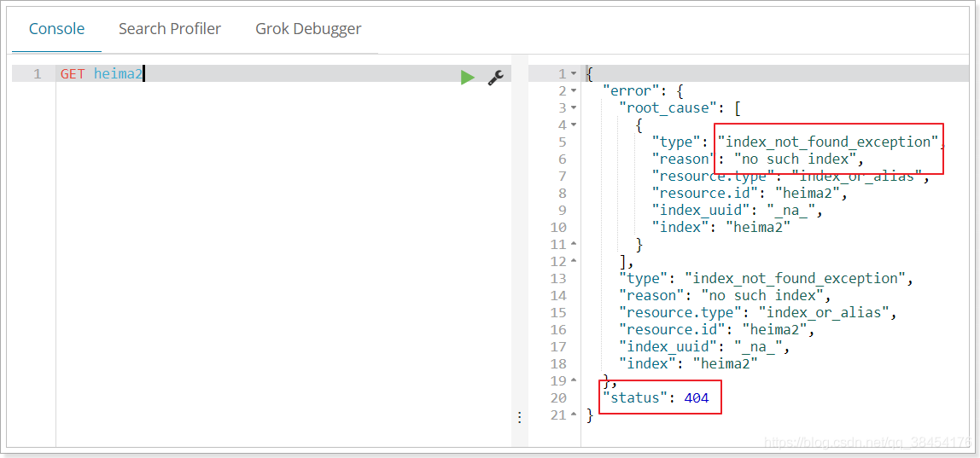The image size is (980, 458).
Task: Click the pane divider handle with three dots
Action: 519,417
